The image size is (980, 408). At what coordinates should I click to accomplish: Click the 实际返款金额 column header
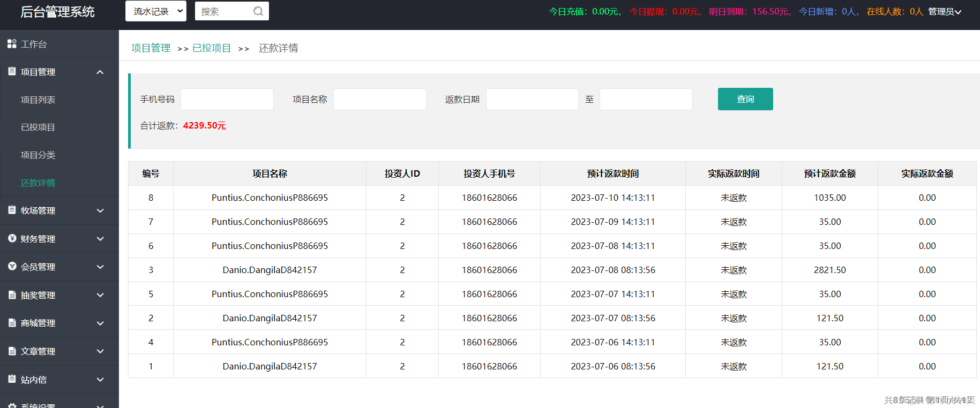coord(927,173)
